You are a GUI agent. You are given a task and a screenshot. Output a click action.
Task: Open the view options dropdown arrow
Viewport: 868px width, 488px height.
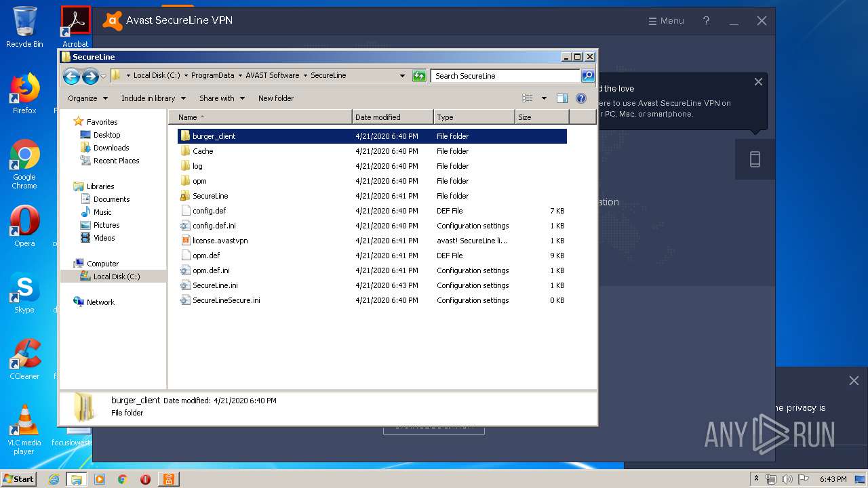point(544,98)
